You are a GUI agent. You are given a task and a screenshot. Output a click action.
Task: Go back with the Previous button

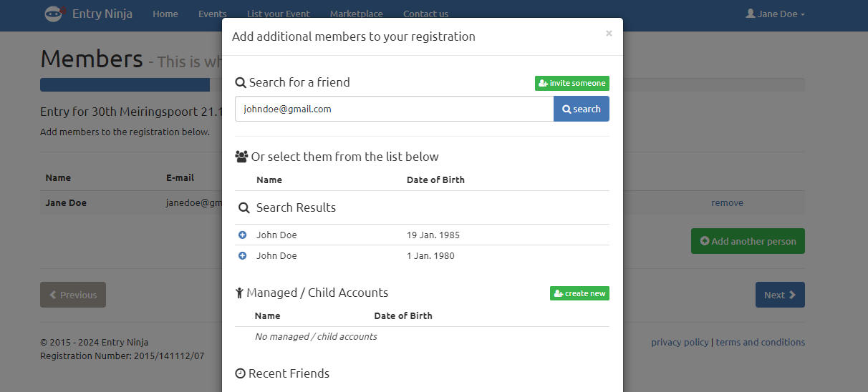coord(73,295)
